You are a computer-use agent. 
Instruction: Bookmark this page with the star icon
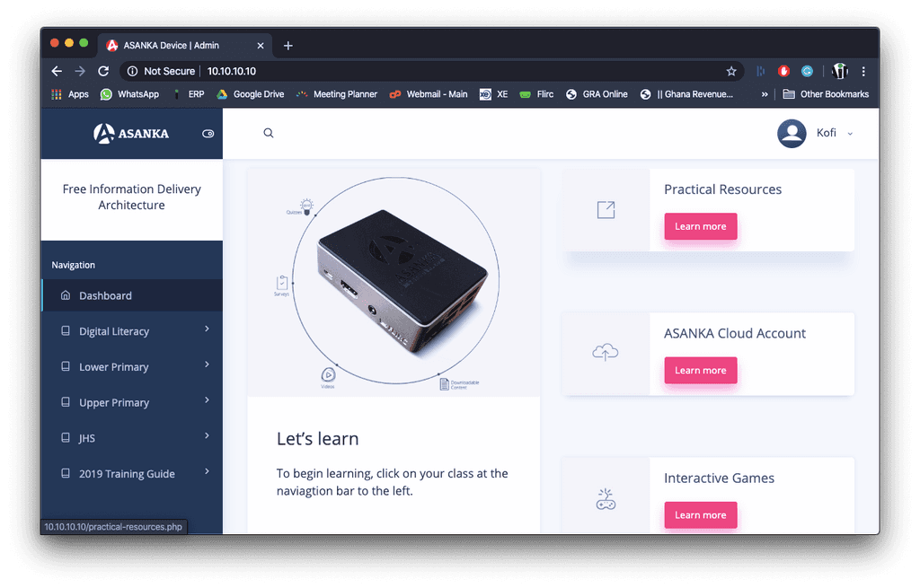point(731,71)
